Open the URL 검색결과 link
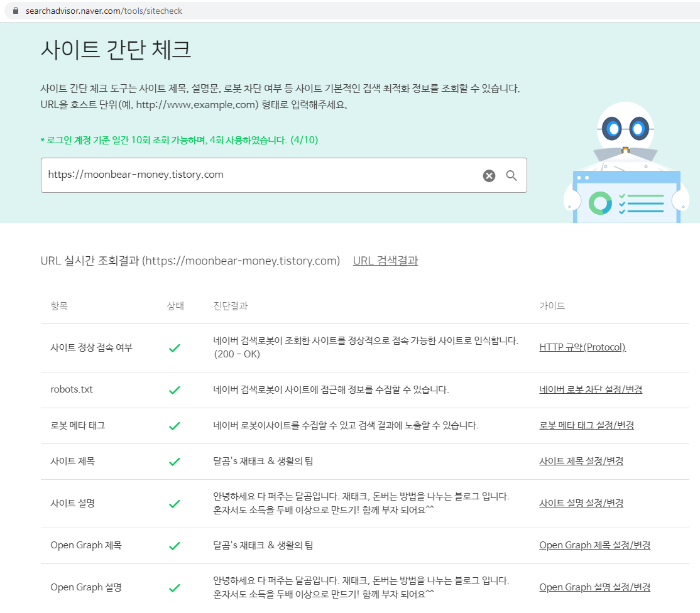Image resolution: width=700 pixels, height=613 pixels. [x=385, y=261]
